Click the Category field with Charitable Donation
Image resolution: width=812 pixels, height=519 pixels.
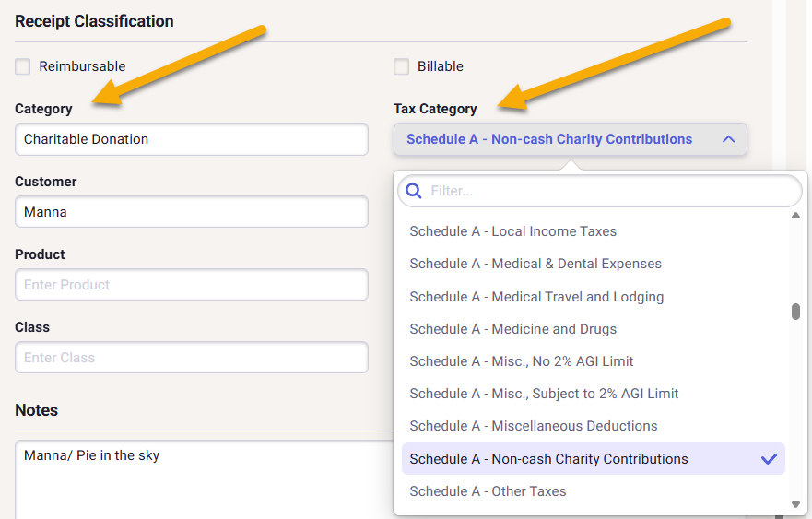[x=191, y=139]
